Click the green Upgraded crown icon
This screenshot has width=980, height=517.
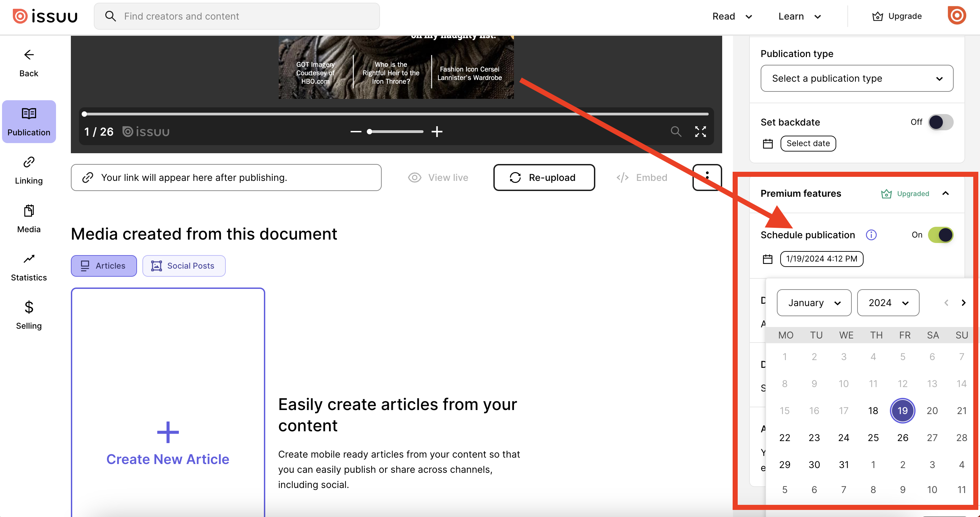point(886,194)
